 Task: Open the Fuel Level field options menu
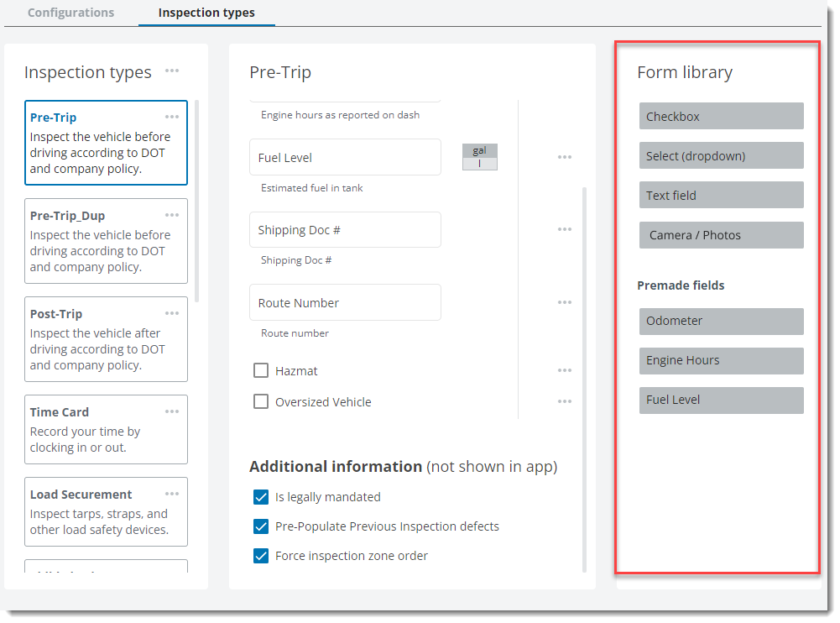[x=565, y=157]
